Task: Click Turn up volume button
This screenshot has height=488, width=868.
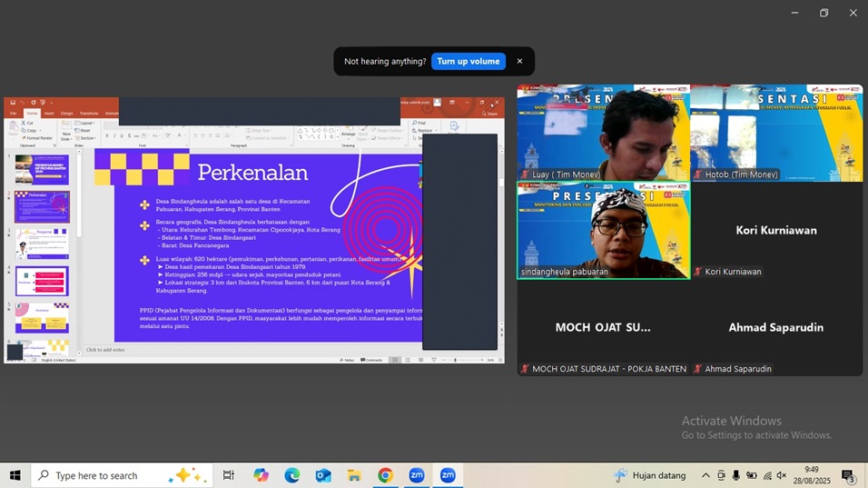Action: 469,61
